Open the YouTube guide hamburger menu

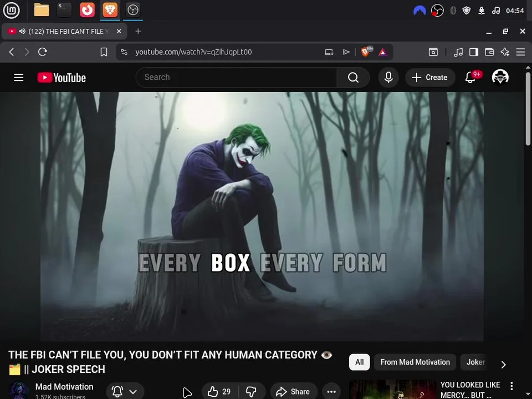point(19,78)
